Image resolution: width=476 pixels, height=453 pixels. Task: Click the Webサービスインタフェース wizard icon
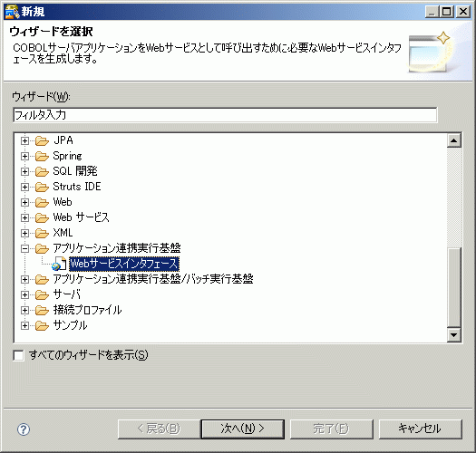pyautogui.click(x=59, y=264)
